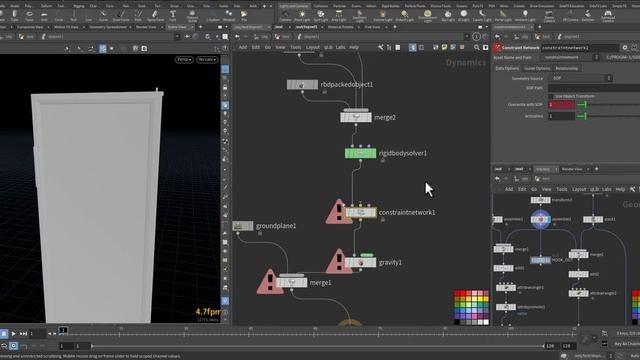The image size is (640, 360).
Task: Open the parameter panel gear settings
Action: click(x=624, y=47)
